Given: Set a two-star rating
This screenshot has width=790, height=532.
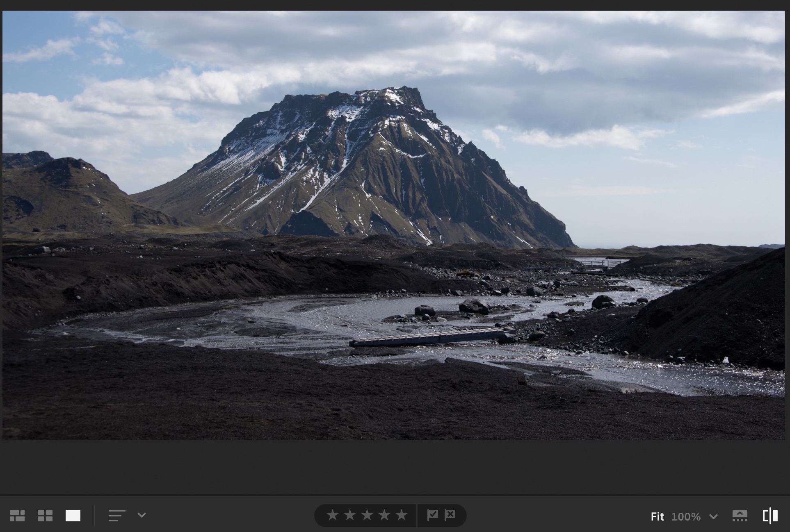Looking at the screenshot, I should [x=350, y=515].
